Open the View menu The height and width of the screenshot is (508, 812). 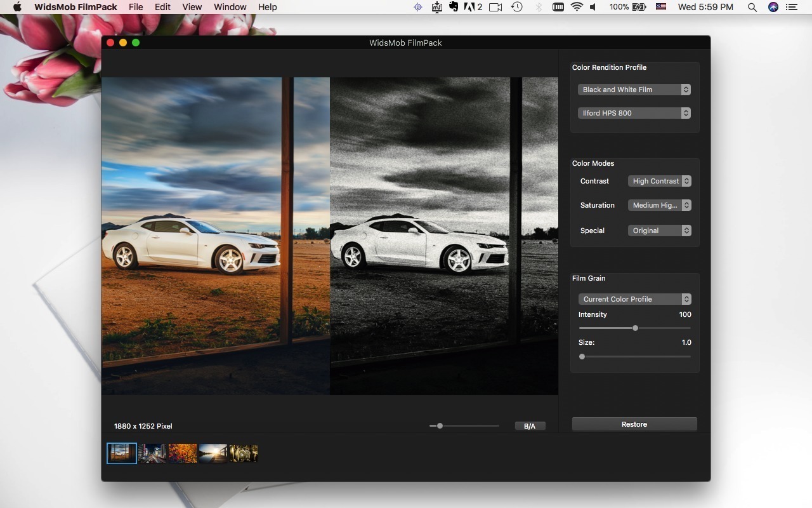(x=192, y=7)
